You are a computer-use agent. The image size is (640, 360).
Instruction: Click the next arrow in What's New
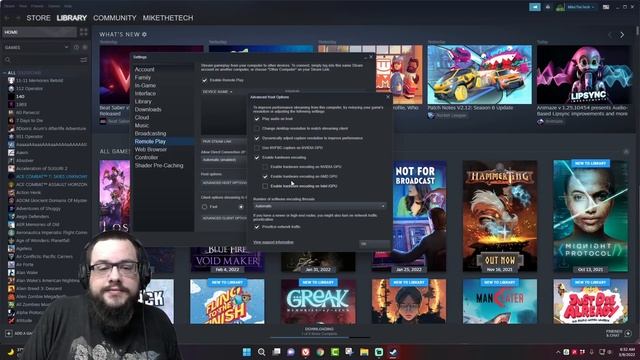pyautogui.click(x=622, y=35)
